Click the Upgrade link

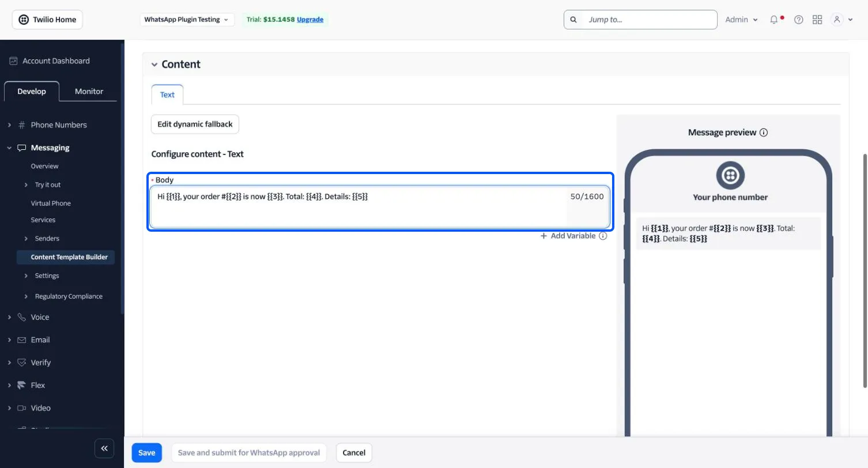[x=310, y=20]
